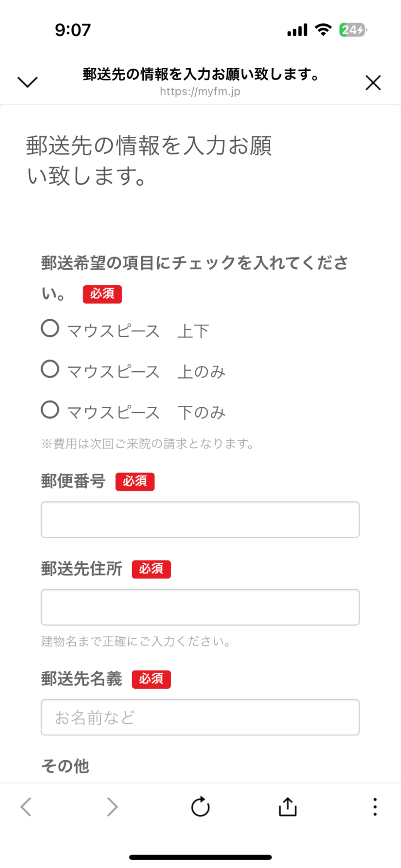The height and width of the screenshot is (868, 401).
Task: Open the three-dot more options menu
Action: pos(375,807)
